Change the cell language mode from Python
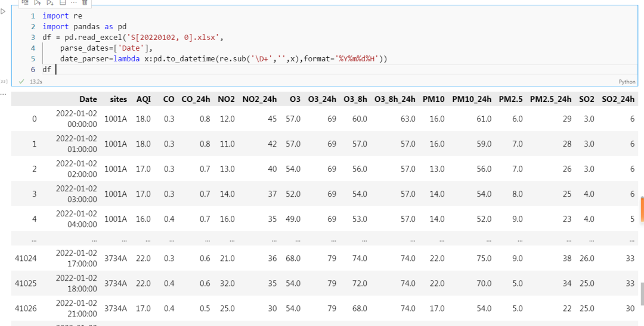The width and height of the screenshot is (644, 326). pyautogui.click(x=627, y=82)
